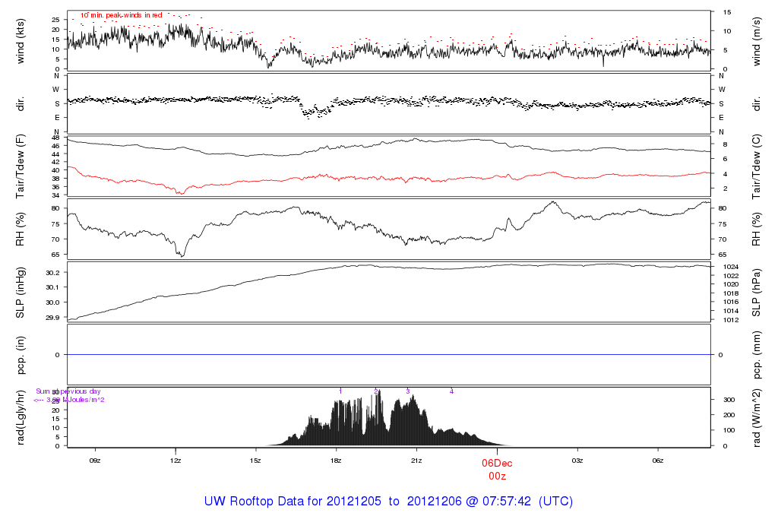Click the 'SLP (inHg)' axis label
Image resolution: width=778 pixels, height=532 pixels.
coord(21,293)
